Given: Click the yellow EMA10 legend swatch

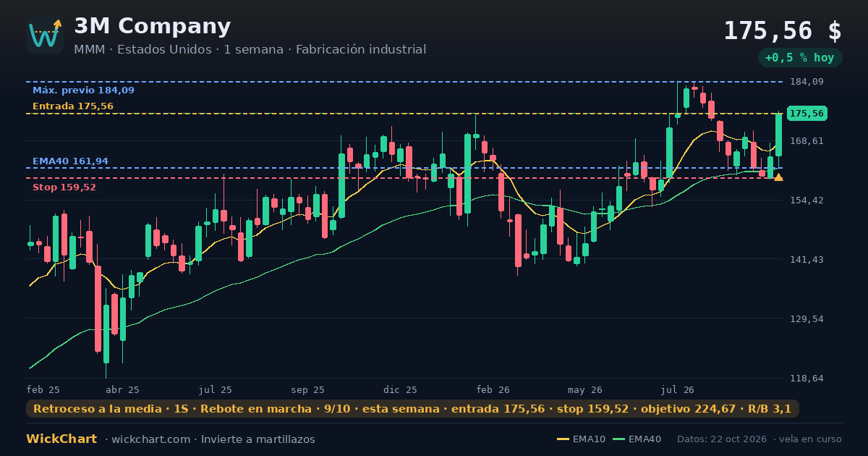Looking at the screenshot, I should [x=563, y=439].
